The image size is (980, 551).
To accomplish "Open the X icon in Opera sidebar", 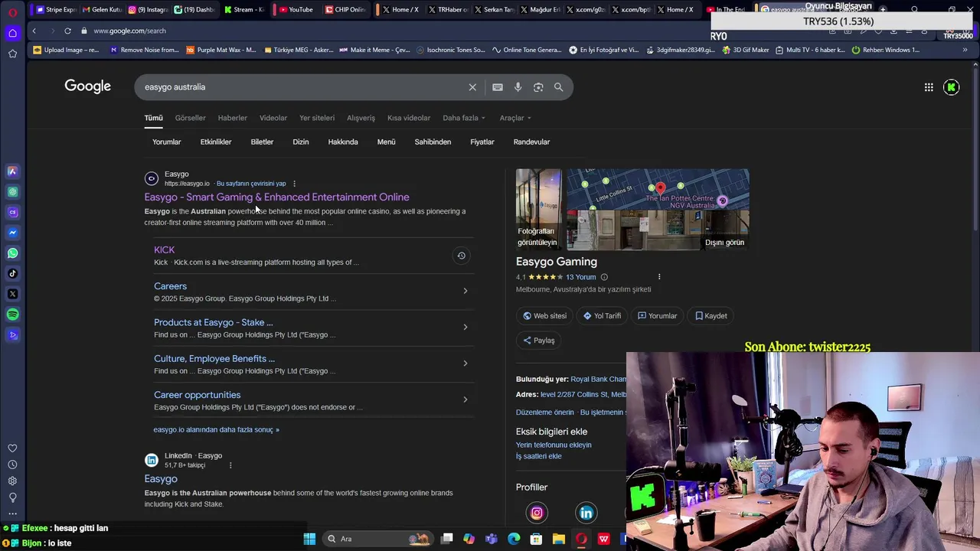I will 12,294.
